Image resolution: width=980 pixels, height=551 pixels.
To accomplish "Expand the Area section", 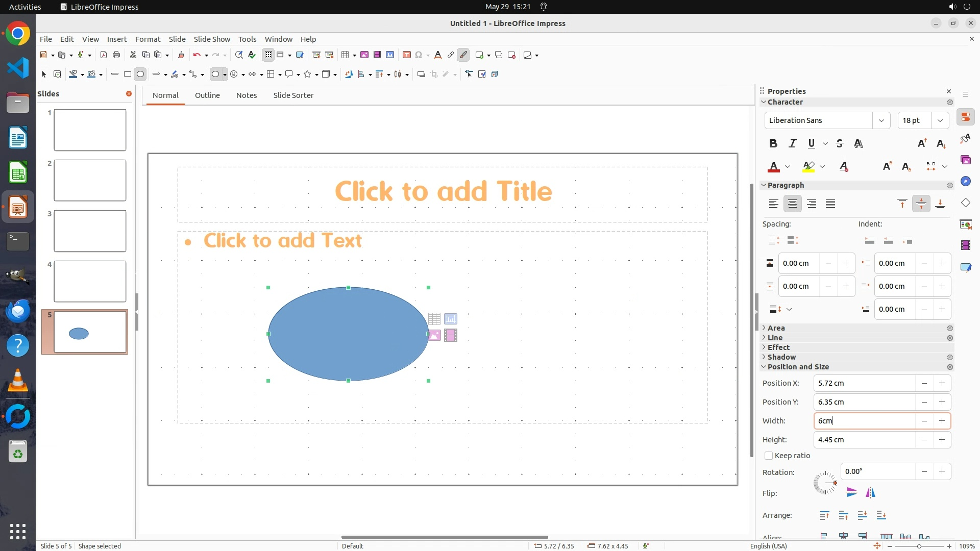I will (x=776, y=328).
